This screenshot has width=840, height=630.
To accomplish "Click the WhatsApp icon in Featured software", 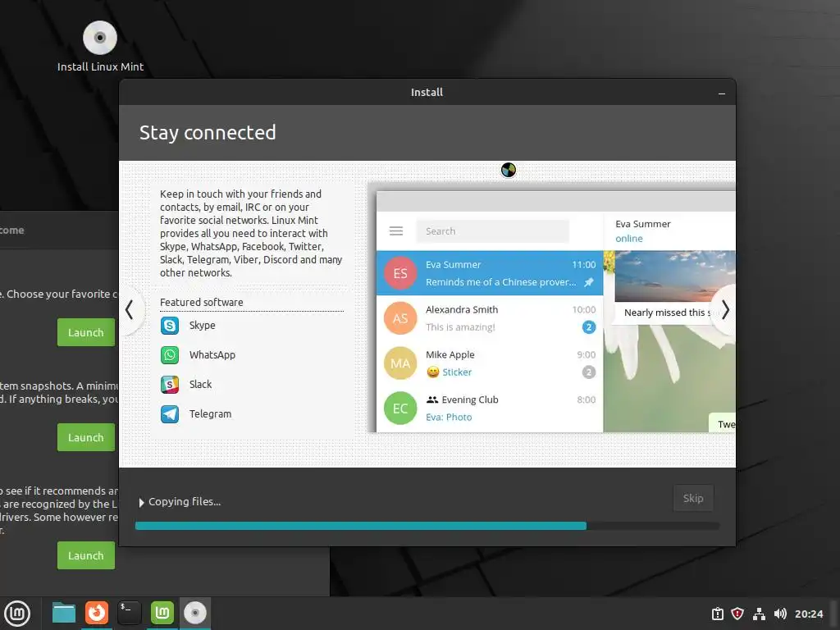I will [x=170, y=354].
